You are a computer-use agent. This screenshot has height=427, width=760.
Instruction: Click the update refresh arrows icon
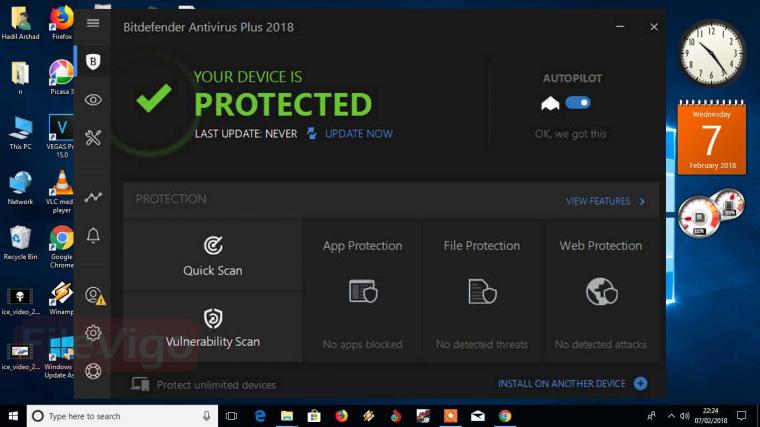coord(312,133)
